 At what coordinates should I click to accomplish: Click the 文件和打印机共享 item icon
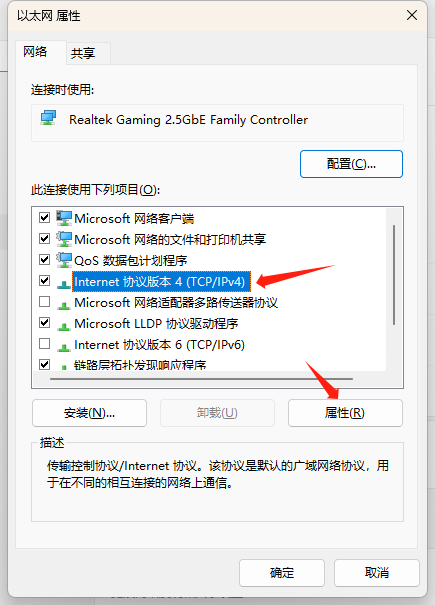click(x=64, y=239)
